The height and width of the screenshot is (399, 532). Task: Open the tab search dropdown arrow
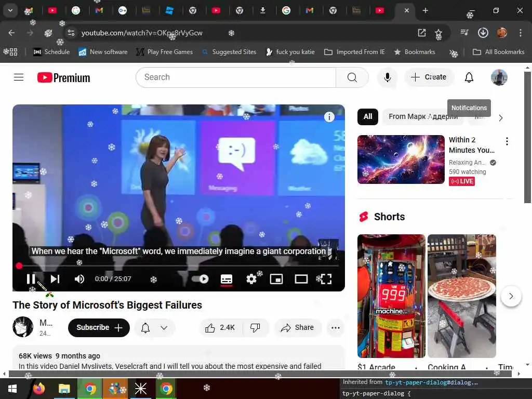tap(10, 10)
